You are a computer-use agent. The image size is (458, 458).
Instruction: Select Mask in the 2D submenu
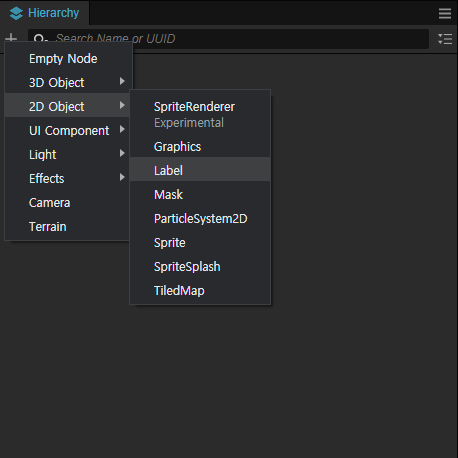200,194
